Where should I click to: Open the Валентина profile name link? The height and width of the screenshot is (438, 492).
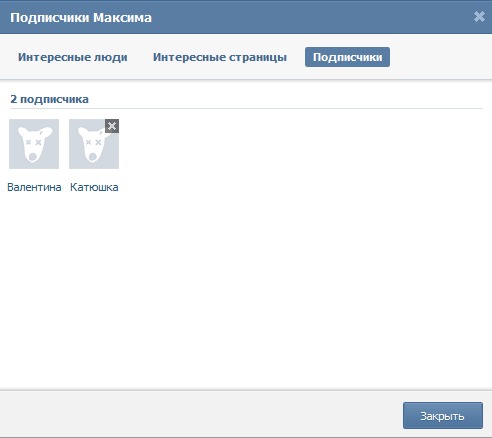click(x=34, y=187)
